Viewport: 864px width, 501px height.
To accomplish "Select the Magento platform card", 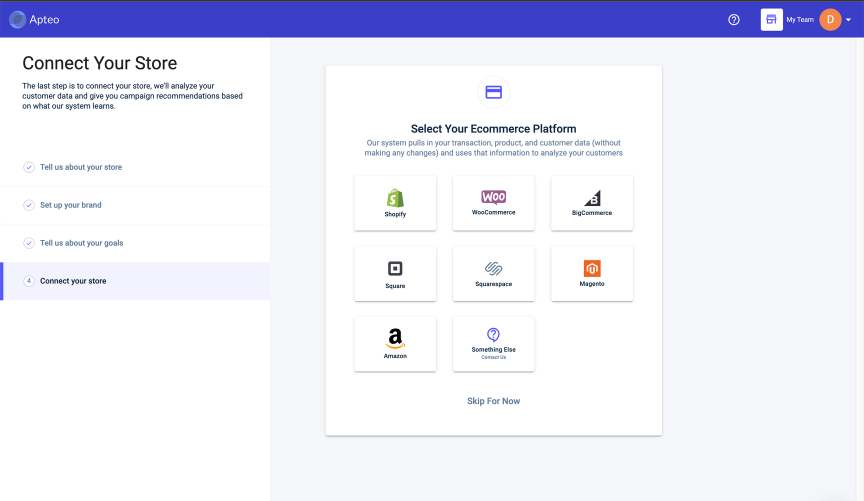I will [x=592, y=274].
